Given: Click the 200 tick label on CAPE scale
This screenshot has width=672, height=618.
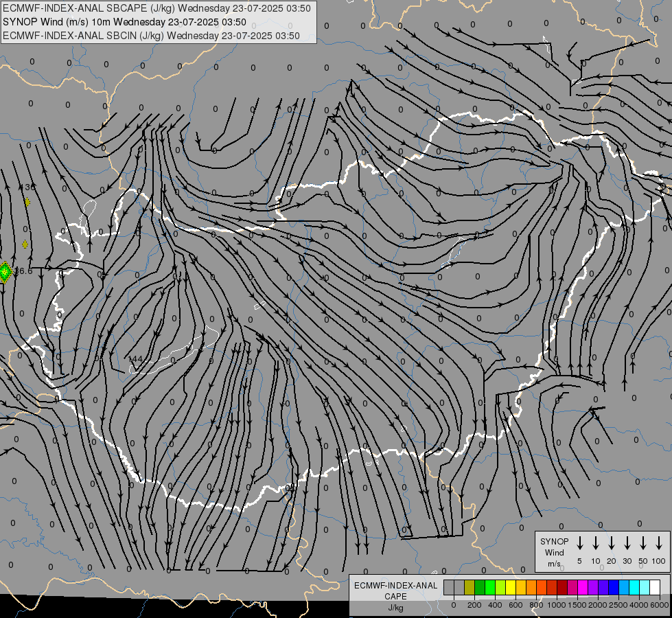Looking at the screenshot, I should [474, 605].
